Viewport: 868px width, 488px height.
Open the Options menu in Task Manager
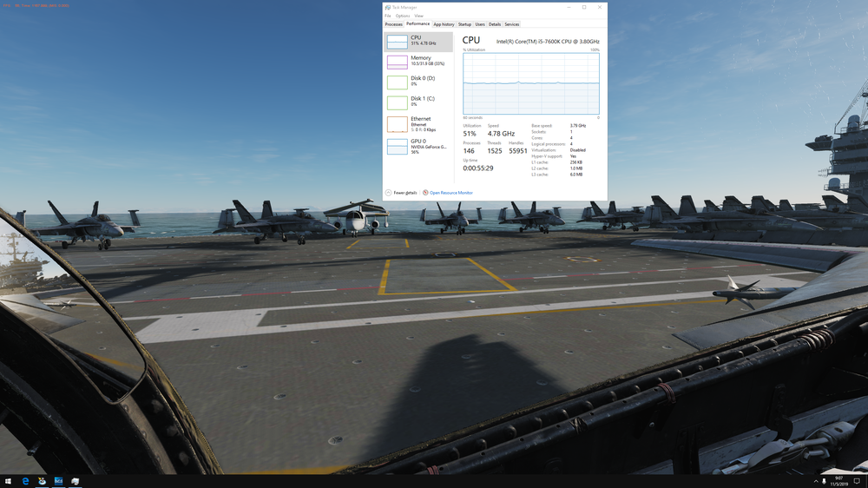[403, 16]
